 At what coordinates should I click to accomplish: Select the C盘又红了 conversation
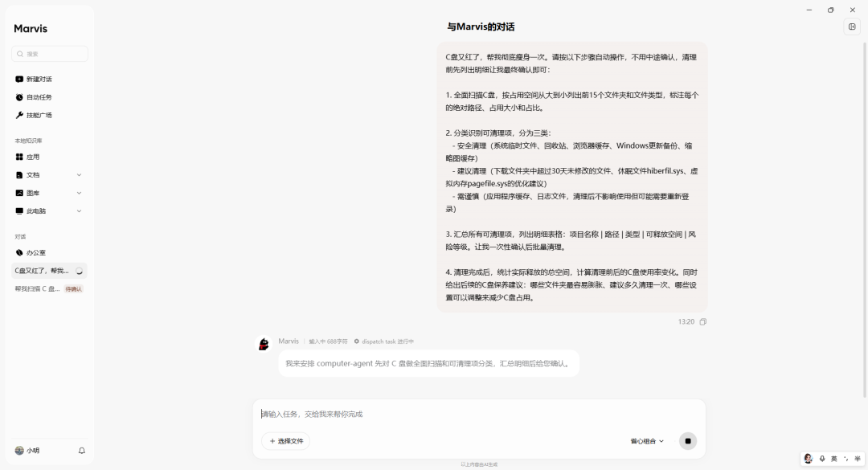[49, 271]
